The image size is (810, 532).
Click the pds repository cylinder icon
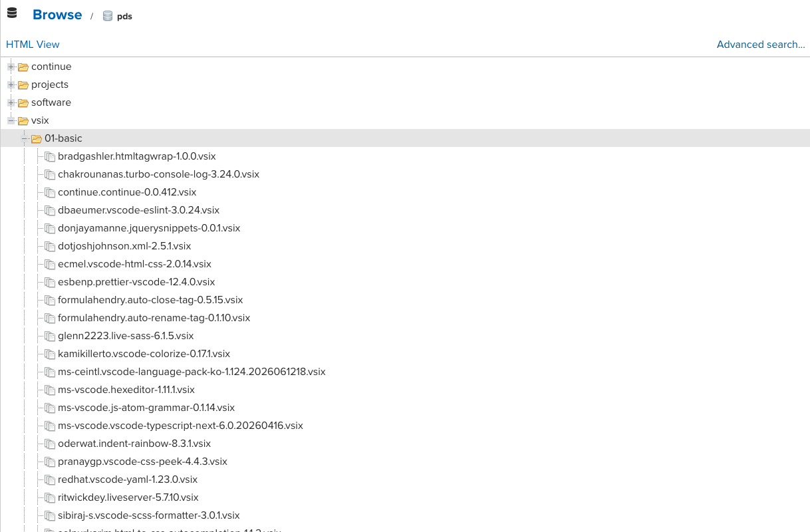point(108,16)
